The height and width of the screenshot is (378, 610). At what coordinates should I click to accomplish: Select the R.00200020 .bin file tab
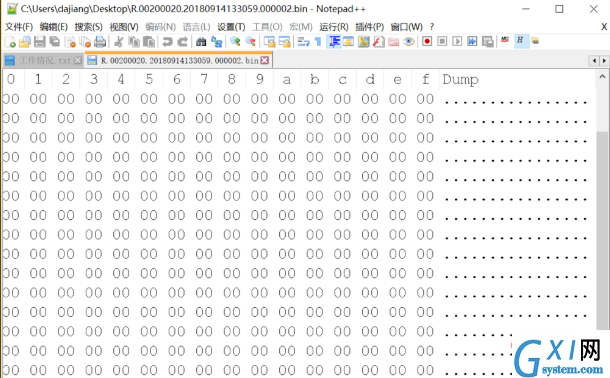click(180, 61)
